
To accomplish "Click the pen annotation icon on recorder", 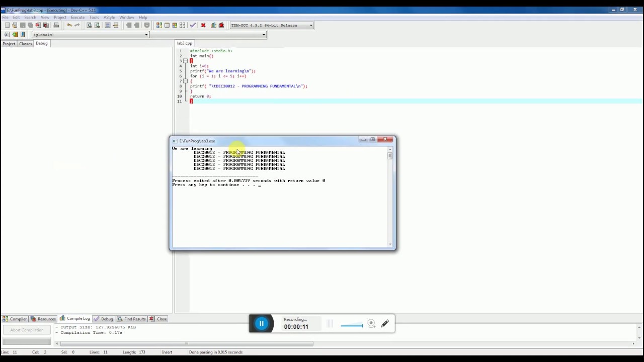I will pyautogui.click(x=385, y=324).
